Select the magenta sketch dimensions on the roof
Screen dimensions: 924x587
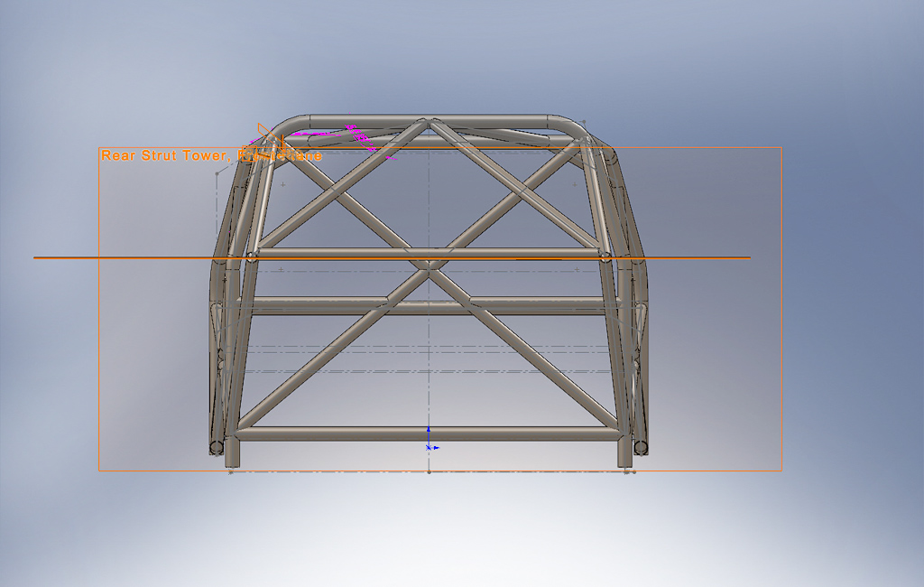[x=352, y=134]
